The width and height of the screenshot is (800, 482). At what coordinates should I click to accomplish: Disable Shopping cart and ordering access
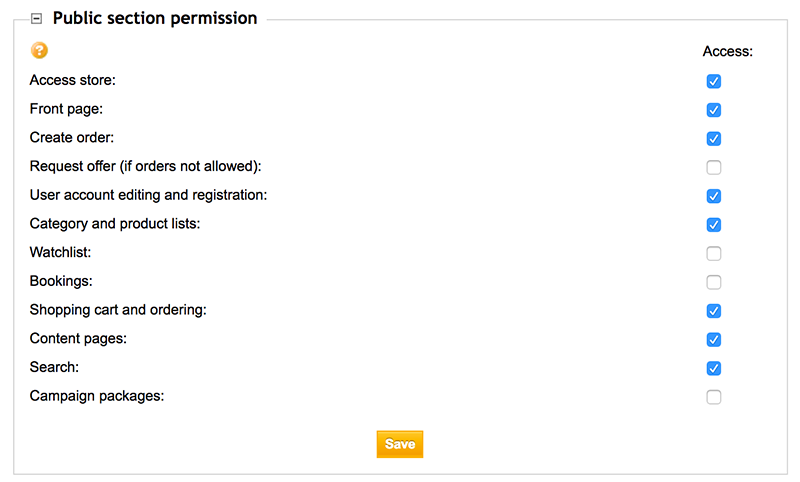click(x=713, y=311)
